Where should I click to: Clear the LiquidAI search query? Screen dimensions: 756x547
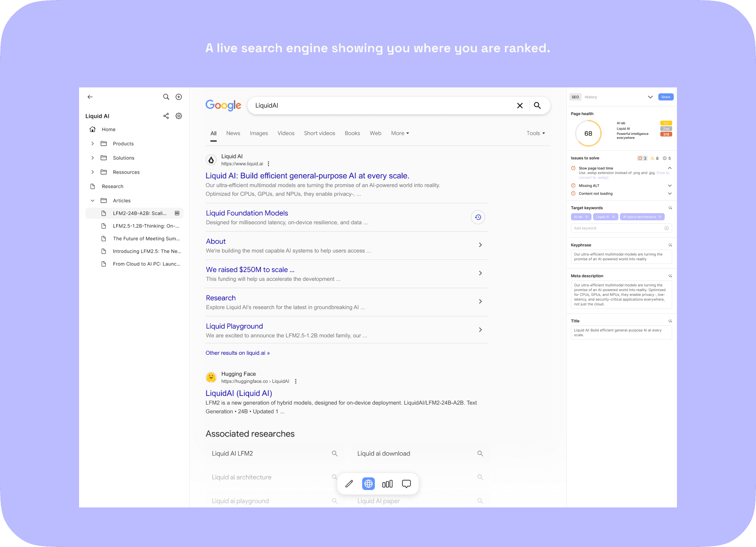[520, 106]
